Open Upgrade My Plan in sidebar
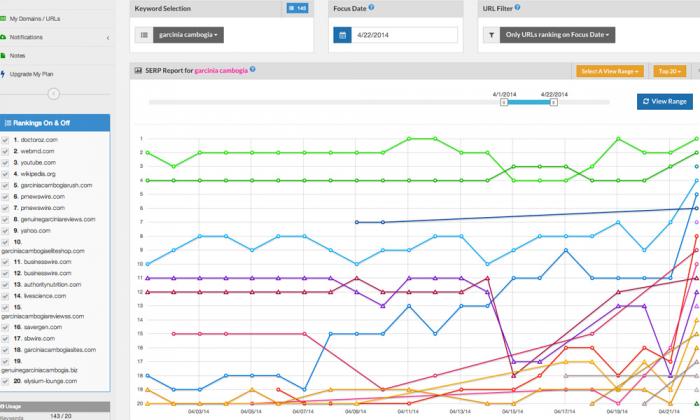The width and height of the screenshot is (700, 420). (x=31, y=74)
